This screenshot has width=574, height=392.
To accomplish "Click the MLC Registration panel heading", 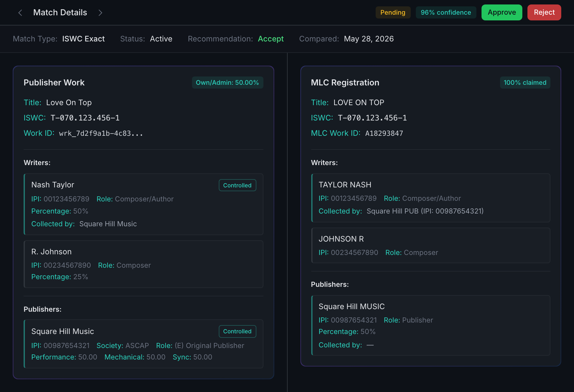I will [x=345, y=83].
